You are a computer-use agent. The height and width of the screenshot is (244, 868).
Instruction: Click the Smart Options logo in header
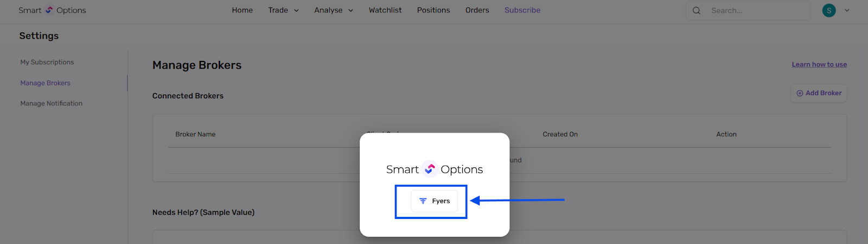(52, 10)
